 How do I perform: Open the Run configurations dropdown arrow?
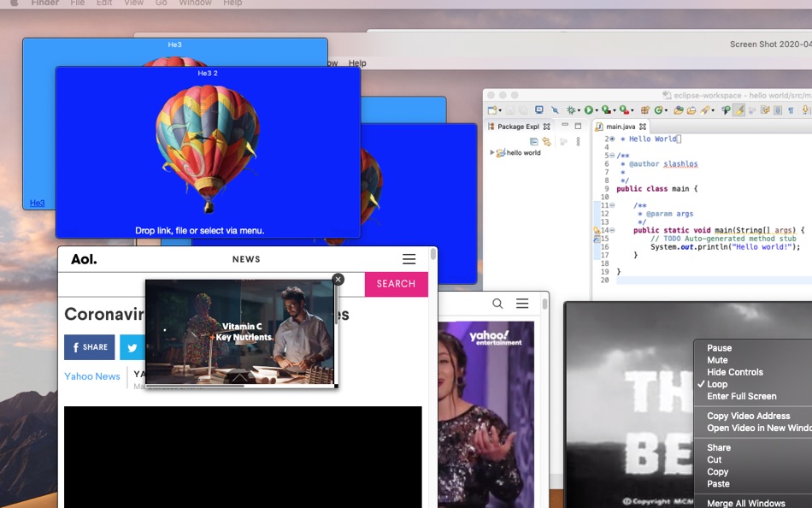(x=597, y=110)
